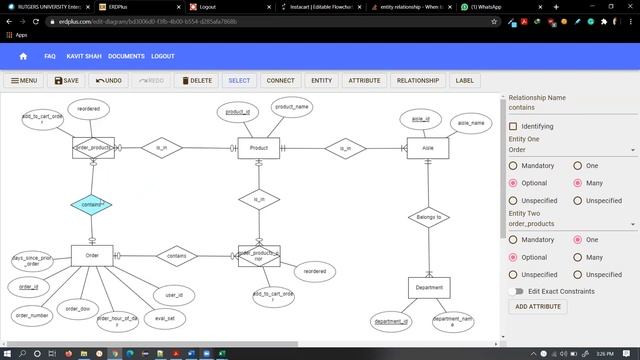This screenshot has width=640, height=360.
Task: Save the diagram with SAVE
Action: coord(67,81)
